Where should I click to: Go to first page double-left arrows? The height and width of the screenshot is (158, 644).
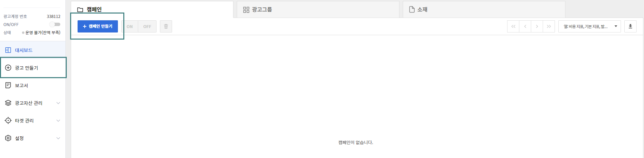click(513, 26)
